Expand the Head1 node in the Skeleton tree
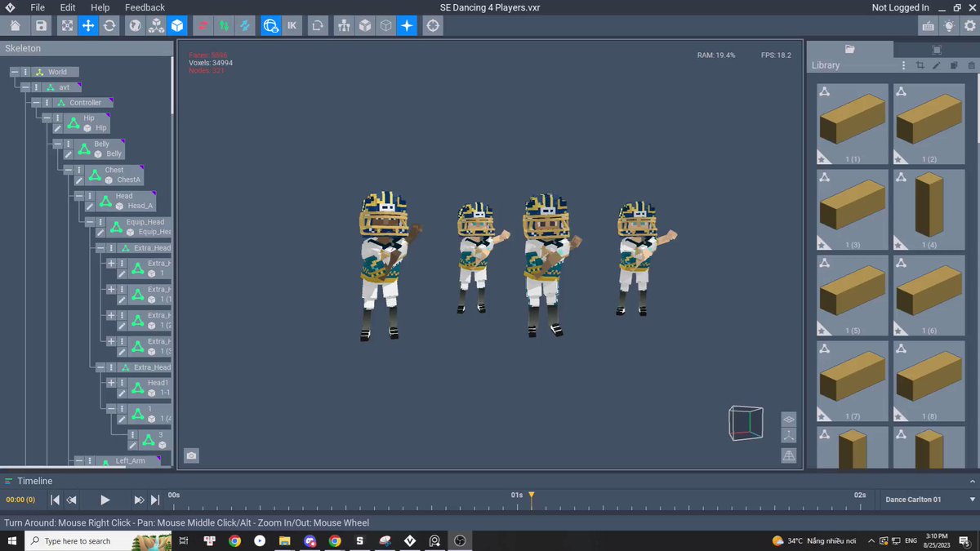 (x=111, y=382)
